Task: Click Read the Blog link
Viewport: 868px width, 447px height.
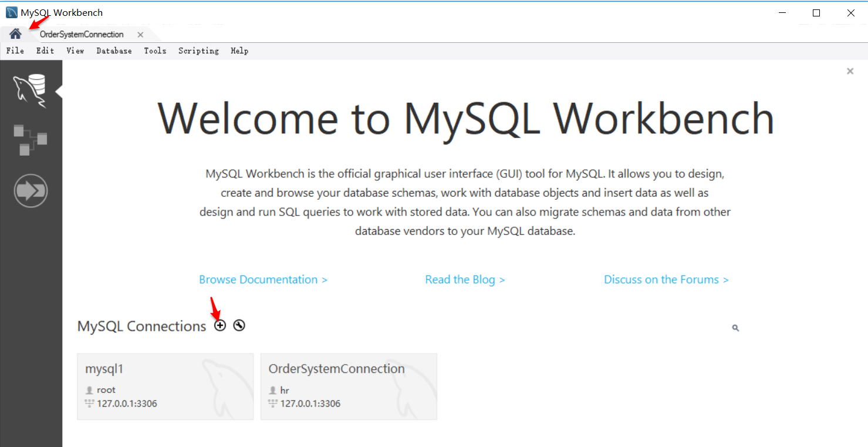Action: [x=465, y=280]
